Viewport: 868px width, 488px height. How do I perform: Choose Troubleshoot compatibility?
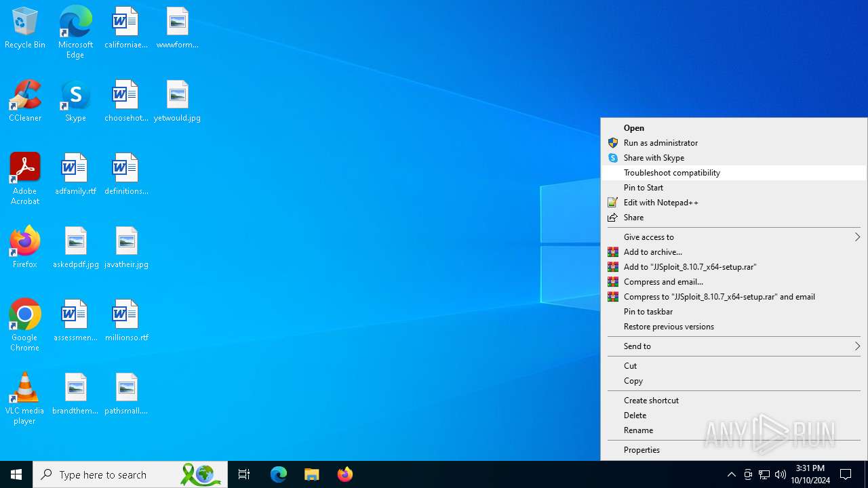[734, 173]
